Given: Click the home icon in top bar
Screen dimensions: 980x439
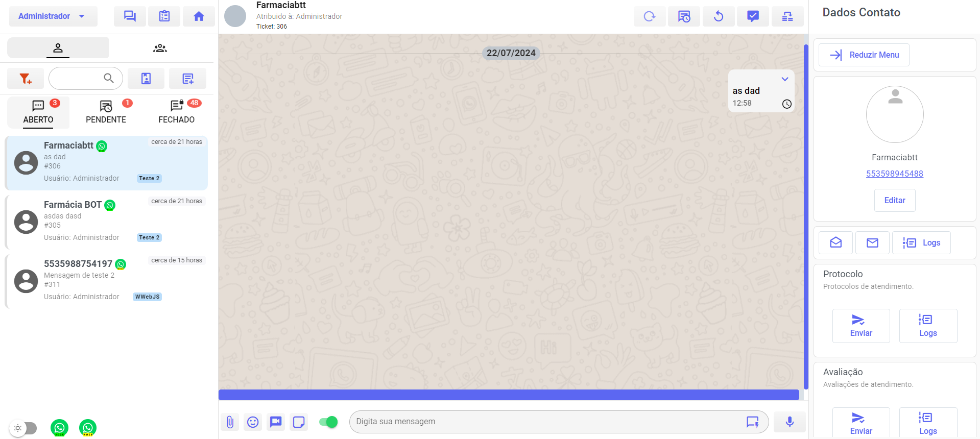Looking at the screenshot, I should coord(199,16).
